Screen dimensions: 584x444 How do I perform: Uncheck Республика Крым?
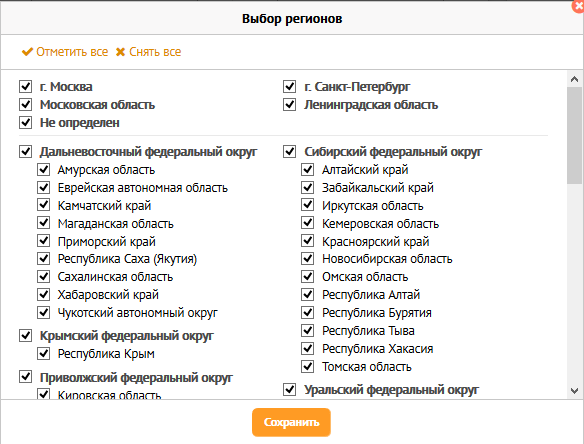pyautogui.click(x=44, y=353)
